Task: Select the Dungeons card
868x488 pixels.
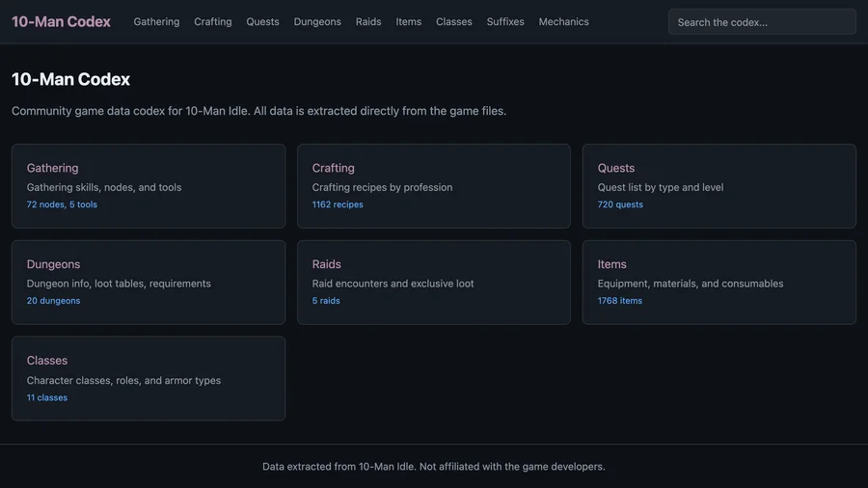Action: [149, 283]
